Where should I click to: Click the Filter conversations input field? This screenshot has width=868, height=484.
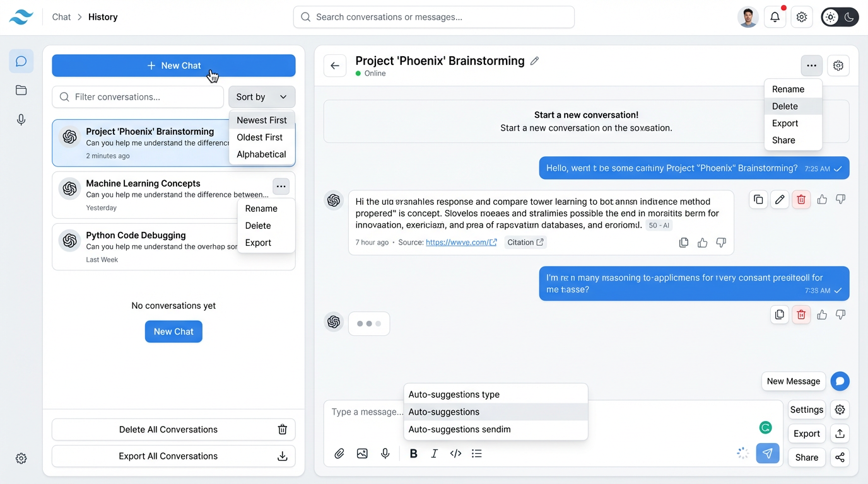[x=138, y=97]
